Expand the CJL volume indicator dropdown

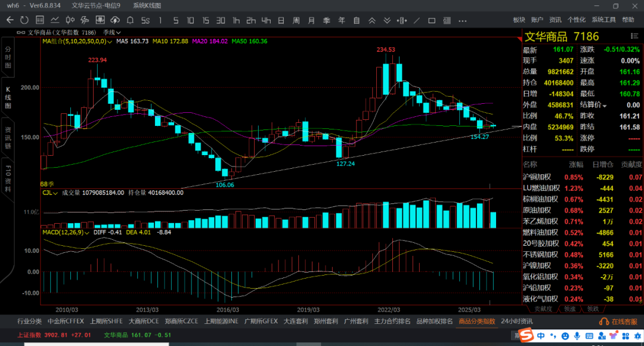(55, 193)
